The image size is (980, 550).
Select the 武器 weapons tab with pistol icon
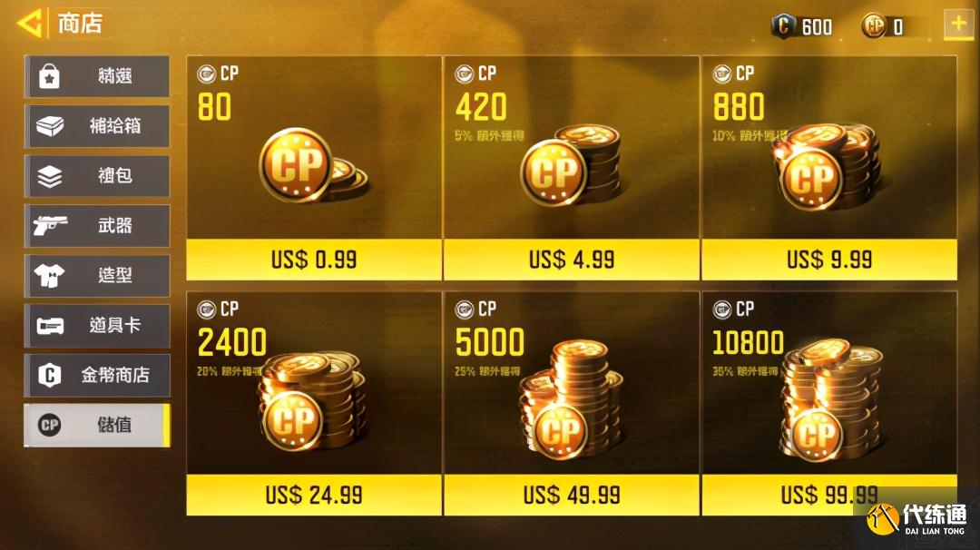coord(97,226)
